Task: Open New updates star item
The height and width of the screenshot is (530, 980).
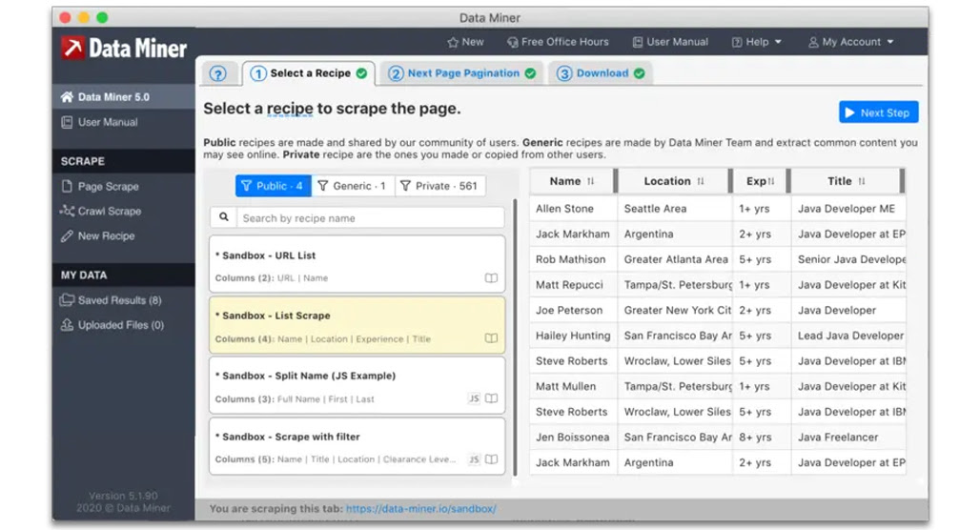Action: 465,42
